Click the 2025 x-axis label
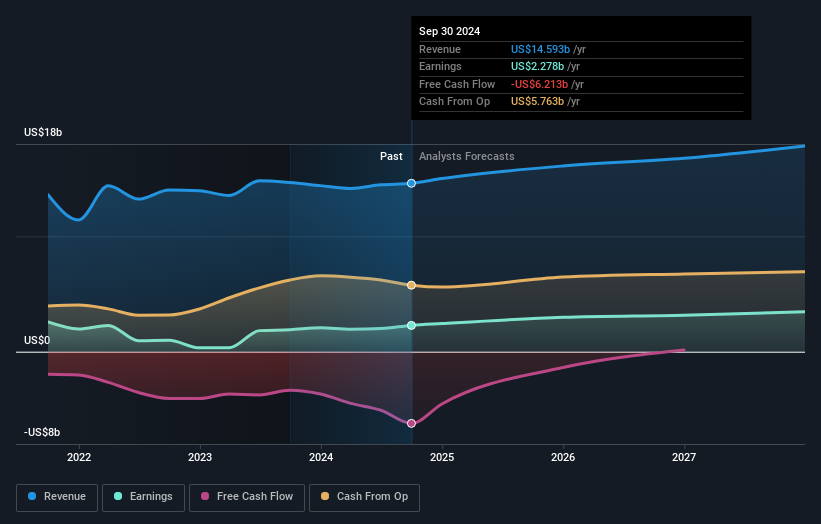 442,458
